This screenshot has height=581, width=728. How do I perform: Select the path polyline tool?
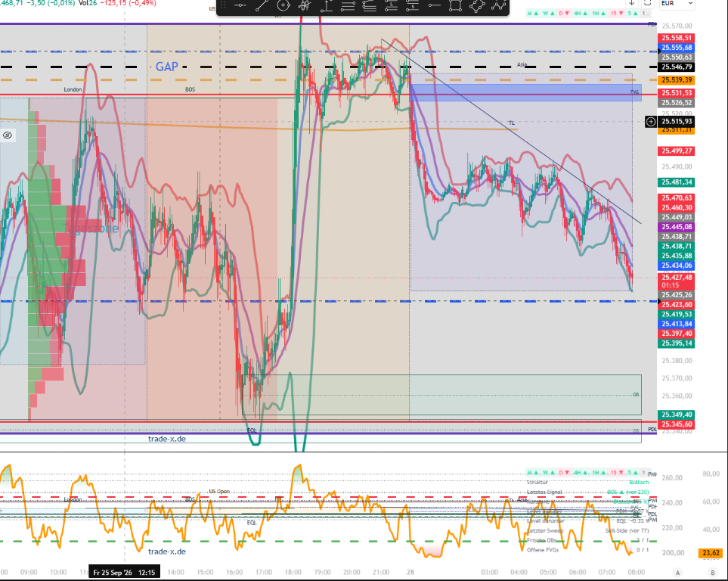tap(499, 5)
